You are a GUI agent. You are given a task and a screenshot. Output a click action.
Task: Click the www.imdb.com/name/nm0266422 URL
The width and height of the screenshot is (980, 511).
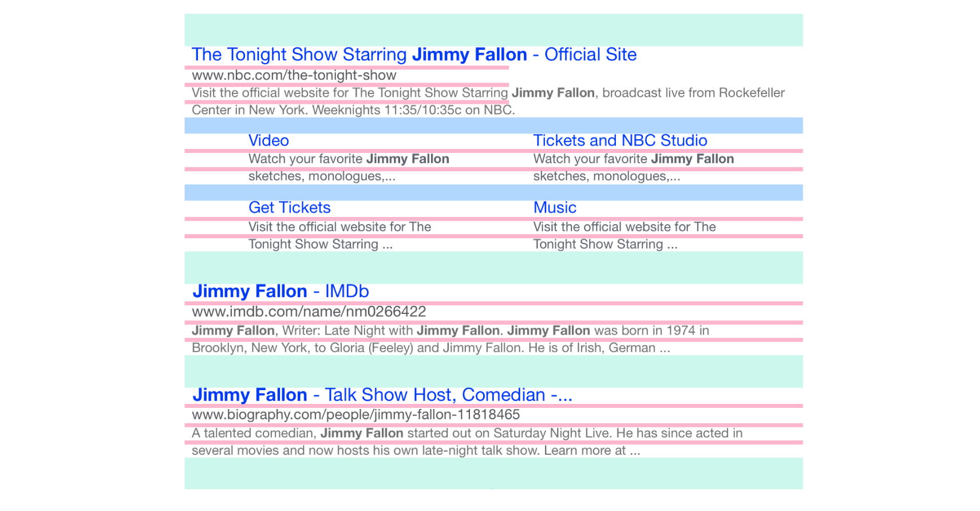tap(309, 312)
